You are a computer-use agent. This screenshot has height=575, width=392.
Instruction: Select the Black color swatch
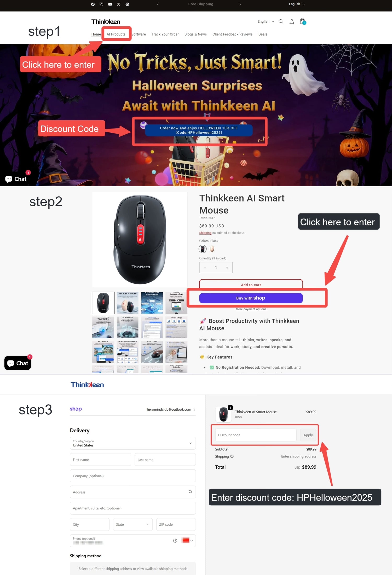tap(203, 249)
